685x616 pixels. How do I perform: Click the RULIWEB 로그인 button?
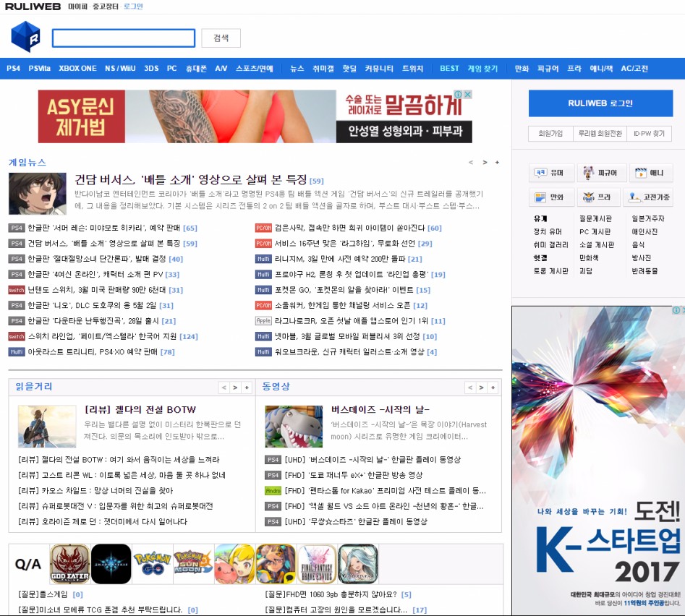click(x=600, y=103)
